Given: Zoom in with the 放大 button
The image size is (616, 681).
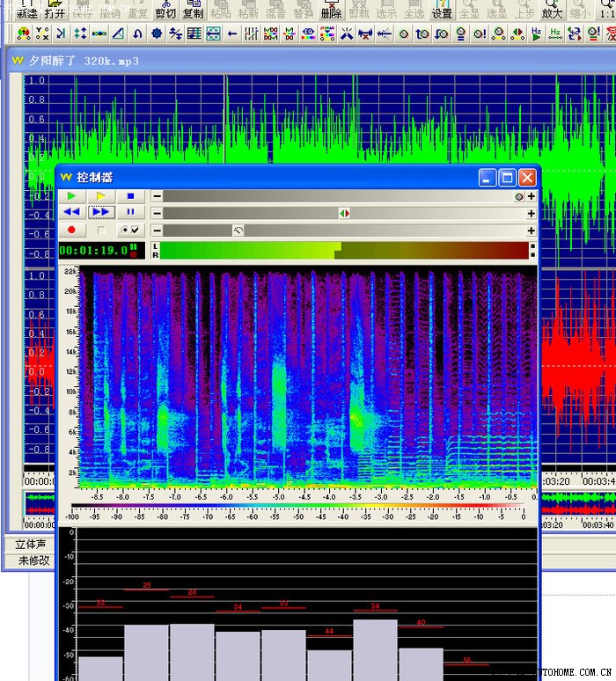Looking at the screenshot, I should (x=552, y=10).
